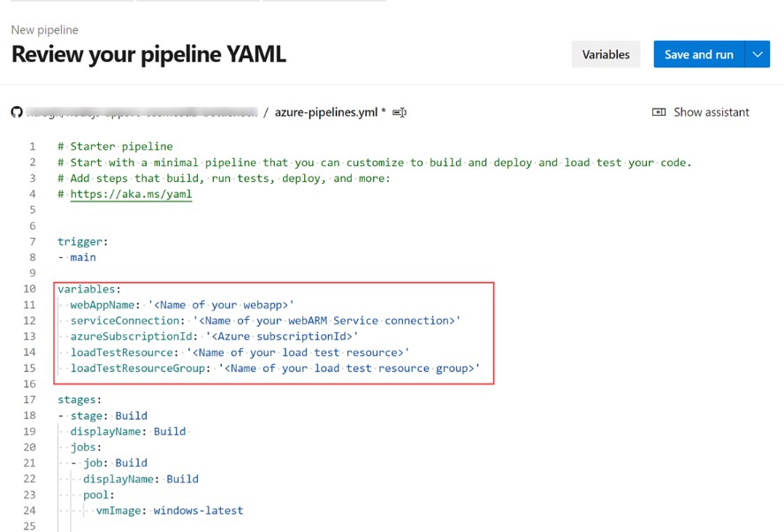Viewport: 784px width, 532px height.
Task: Open the https://aka.ms/yaml link
Action: click(x=131, y=194)
